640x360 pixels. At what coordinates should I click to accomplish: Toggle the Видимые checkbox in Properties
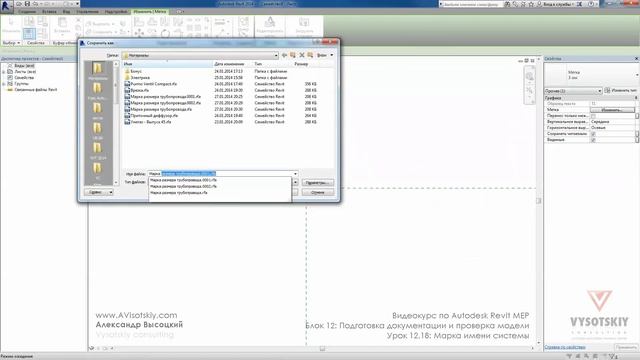(593, 140)
